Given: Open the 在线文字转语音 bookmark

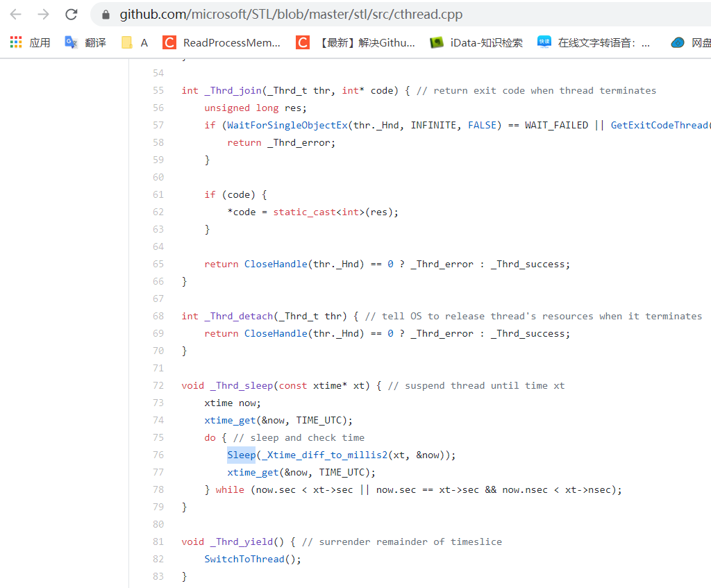Looking at the screenshot, I should (594, 42).
